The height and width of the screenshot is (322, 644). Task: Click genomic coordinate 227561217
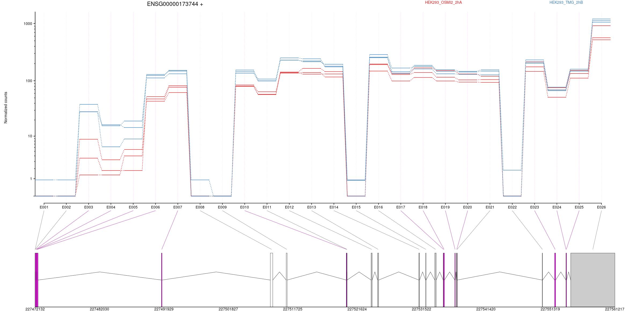coord(615,309)
